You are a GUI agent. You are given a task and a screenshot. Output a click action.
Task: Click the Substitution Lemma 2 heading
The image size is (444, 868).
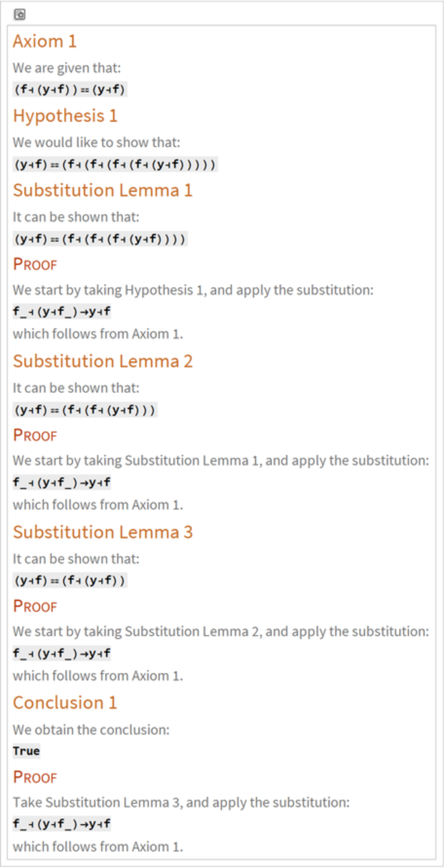click(103, 361)
